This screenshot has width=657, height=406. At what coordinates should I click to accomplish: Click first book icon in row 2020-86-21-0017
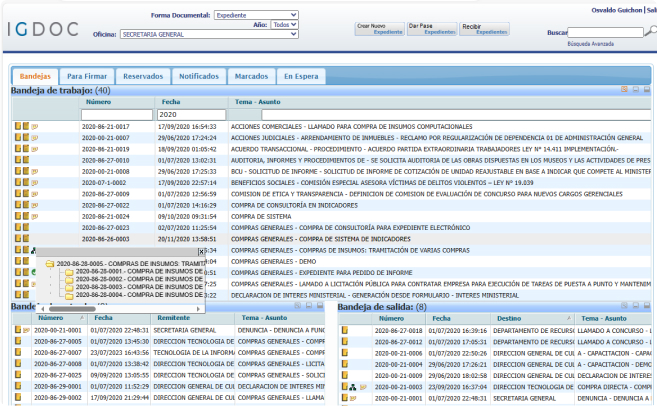(18, 126)
